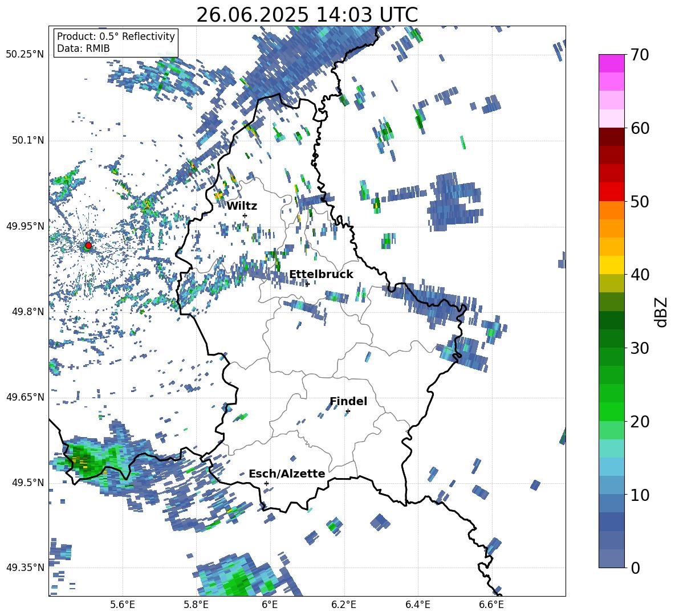Click the title '26.06.2025 14:03 UTC'
This screenshot has height=616, width=675.
coord(307,15)
